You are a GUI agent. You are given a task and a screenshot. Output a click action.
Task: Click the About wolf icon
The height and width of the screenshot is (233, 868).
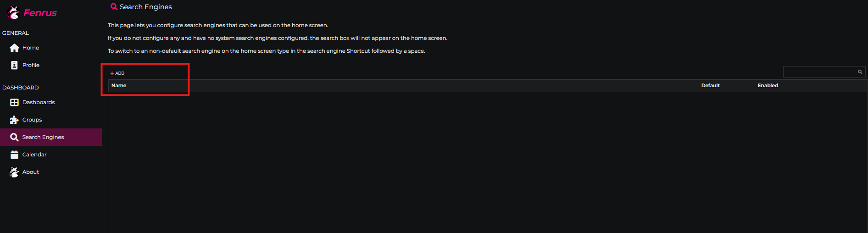[14, 172]
